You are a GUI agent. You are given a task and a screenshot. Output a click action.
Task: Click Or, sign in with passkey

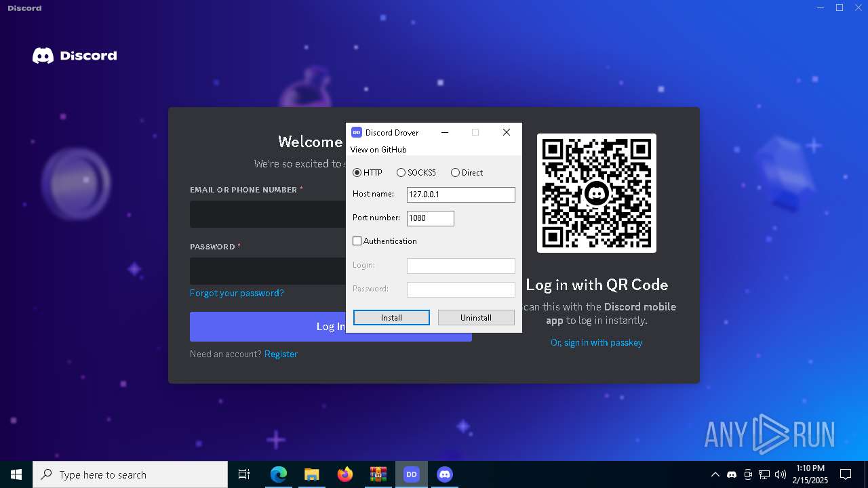[x=597, y=342]
